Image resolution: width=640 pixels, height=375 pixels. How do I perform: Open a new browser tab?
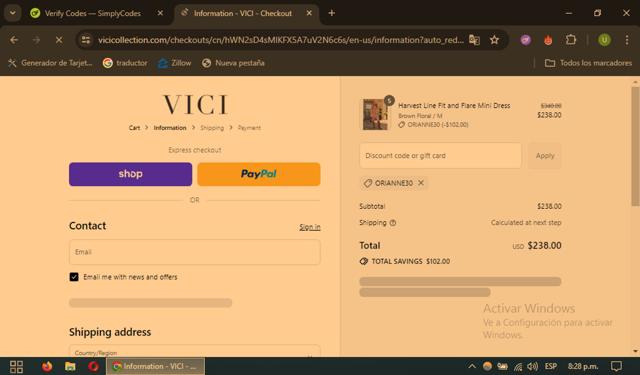click(x=331, y=13)
